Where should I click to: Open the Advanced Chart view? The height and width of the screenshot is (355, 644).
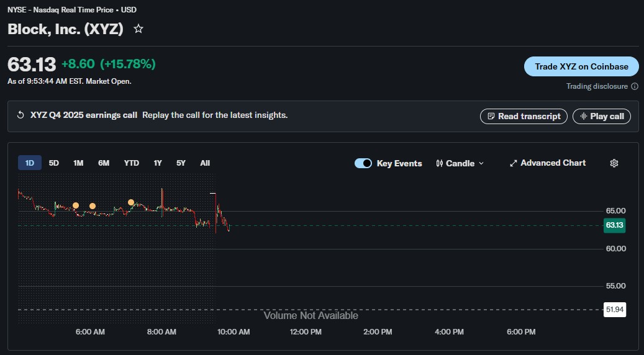click(547, 163)
